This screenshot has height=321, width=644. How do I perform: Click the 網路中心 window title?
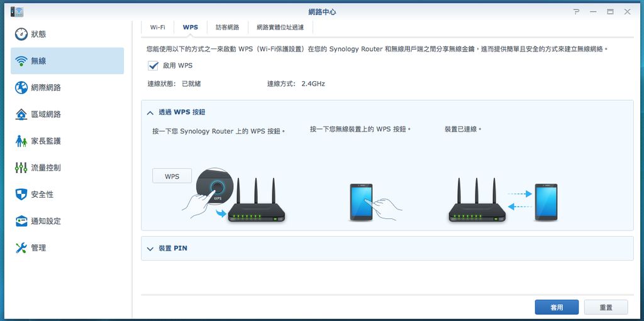point(322,12)
